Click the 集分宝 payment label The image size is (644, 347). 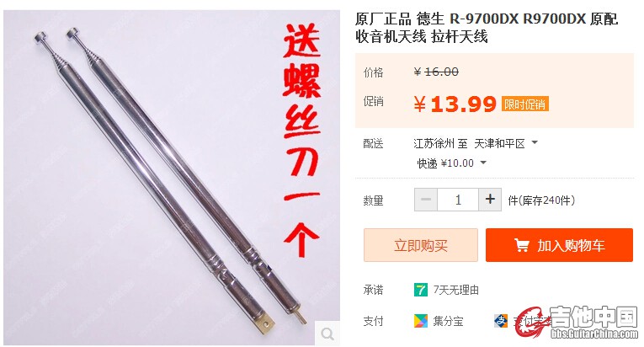coord(448,321)
